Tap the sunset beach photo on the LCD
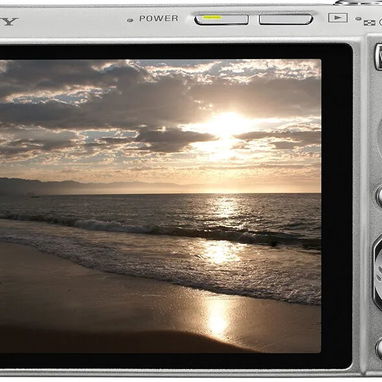382x382 pixels. coord(160,206)
